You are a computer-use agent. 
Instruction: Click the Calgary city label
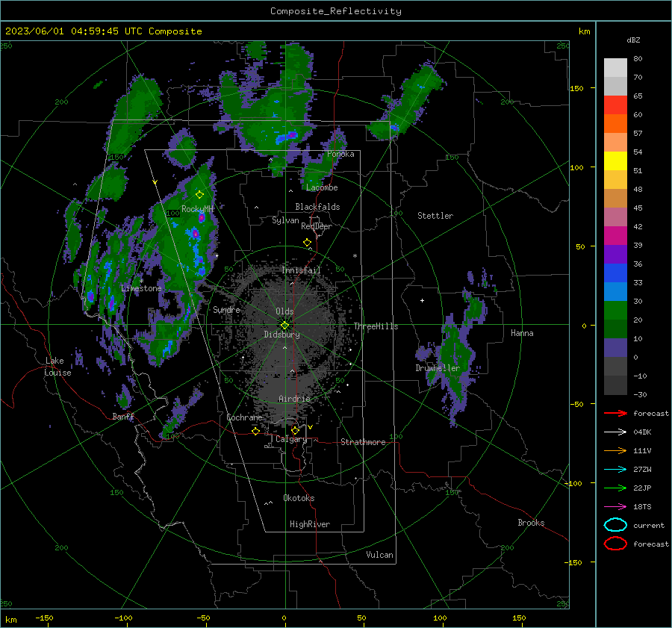pyautogui.click(x=291, y=439)
